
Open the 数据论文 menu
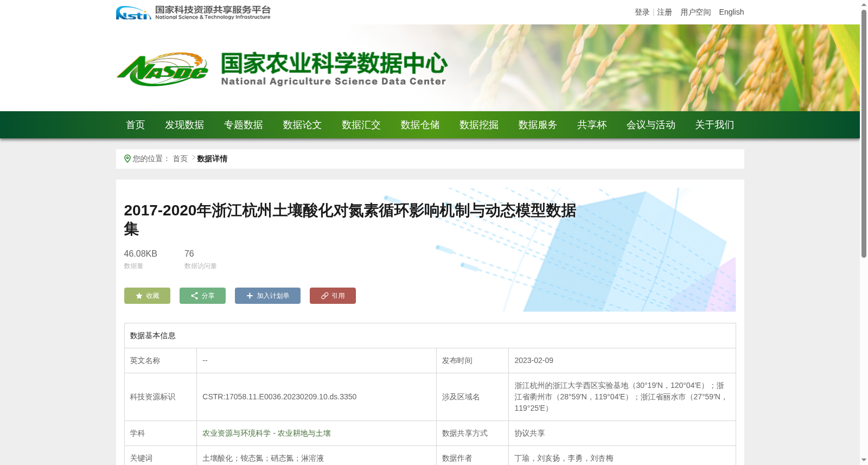point(302,125)
